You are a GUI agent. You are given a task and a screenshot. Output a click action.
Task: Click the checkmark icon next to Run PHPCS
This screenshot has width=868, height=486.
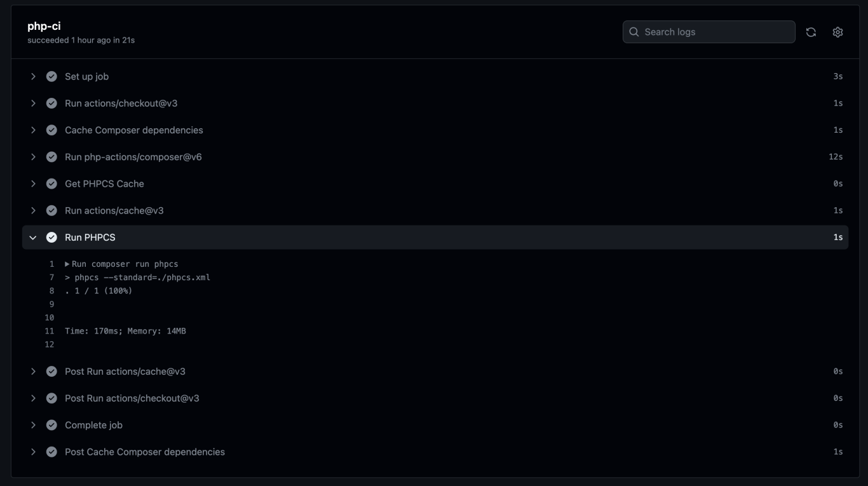pos(51,237)
